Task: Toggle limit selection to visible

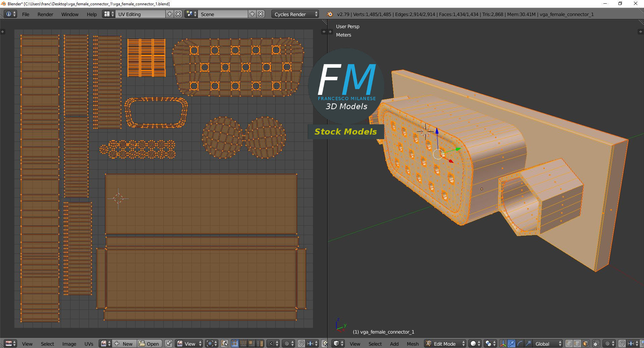Action: (596, 344)
